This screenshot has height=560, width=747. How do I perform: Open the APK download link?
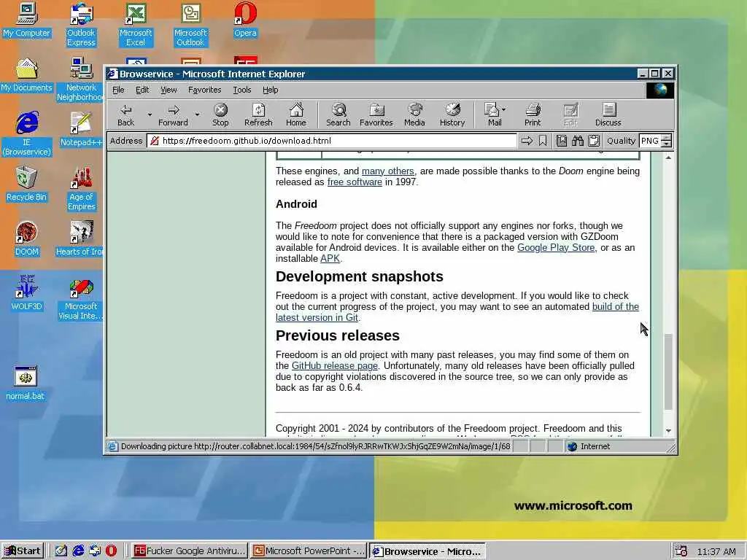pyautogui.click(x=330, y=259)
